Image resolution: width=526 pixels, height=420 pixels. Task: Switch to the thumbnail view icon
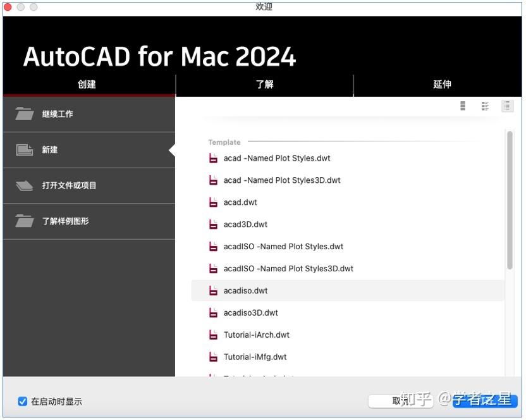pyautogui.click(x=464, y=106)
